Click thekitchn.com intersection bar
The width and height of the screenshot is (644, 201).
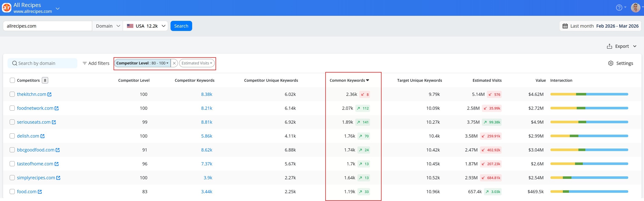pos(589,94)
